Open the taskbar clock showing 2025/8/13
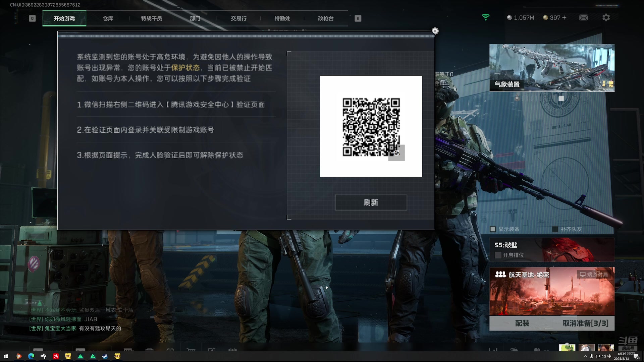Viewport: 644px width, 362px height. pos(622,356)
